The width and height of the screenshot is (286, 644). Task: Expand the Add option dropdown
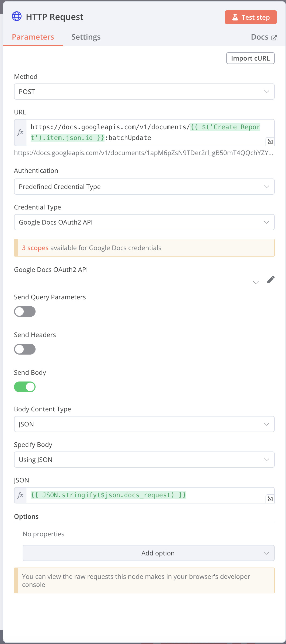148,553
